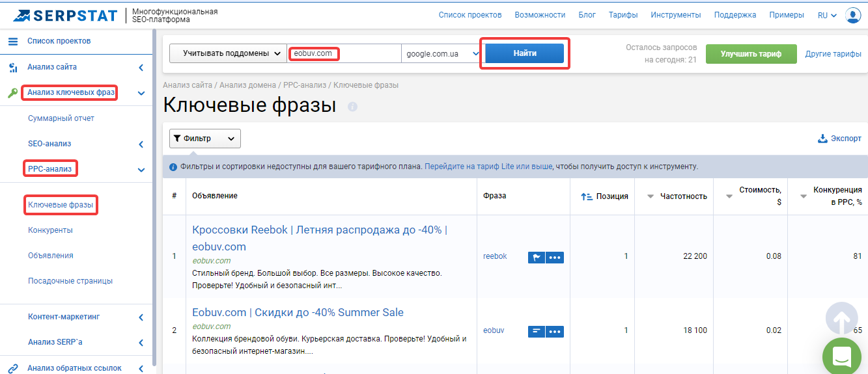
Task: Click the eobuv phrase link
Action: pos(494,330)
